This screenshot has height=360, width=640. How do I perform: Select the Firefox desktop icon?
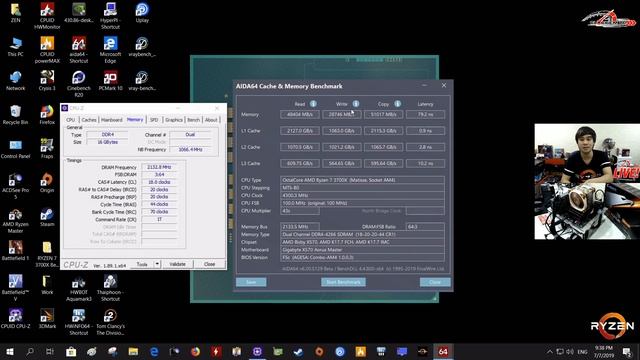(x=47, y=114)
